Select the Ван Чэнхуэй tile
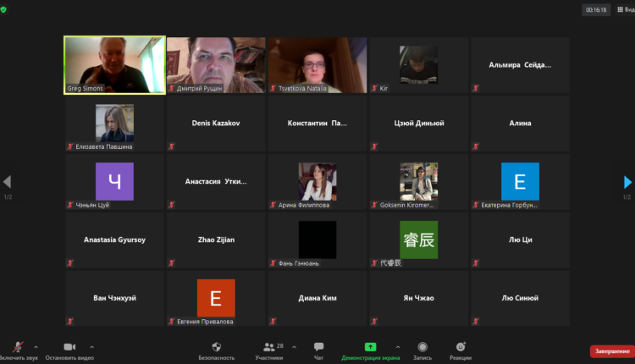 click(x=114, y=298)
